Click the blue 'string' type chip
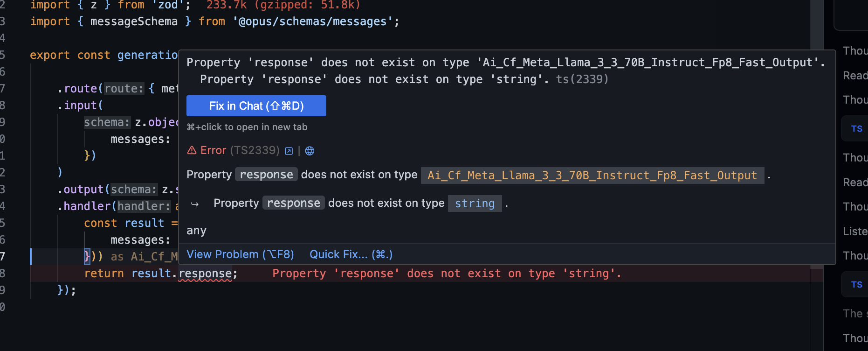Image resolution: width=868 pixels, height=351 pixels. coord(475,204)
